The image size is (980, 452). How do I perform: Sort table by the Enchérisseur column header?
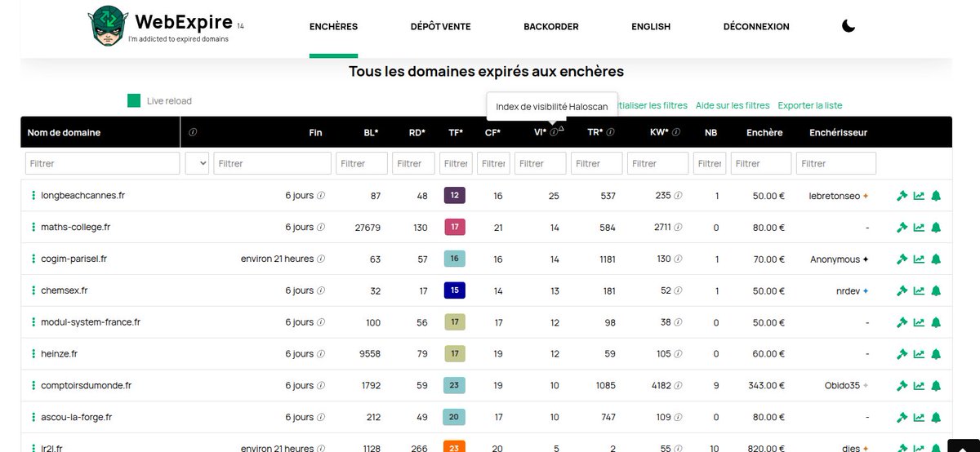838,132
